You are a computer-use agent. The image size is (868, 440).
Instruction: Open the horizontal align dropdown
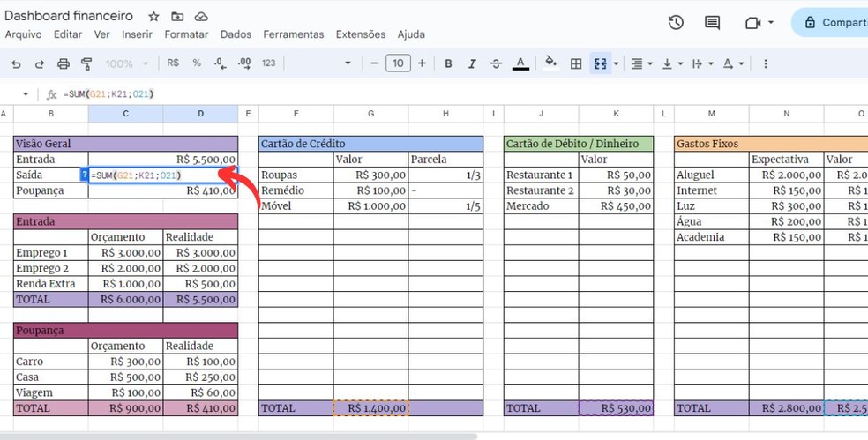[641, 64]
